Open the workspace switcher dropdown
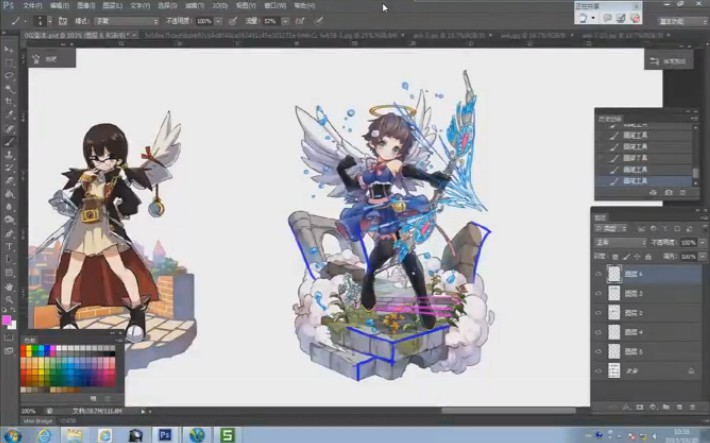 click(x=682, y=21)
